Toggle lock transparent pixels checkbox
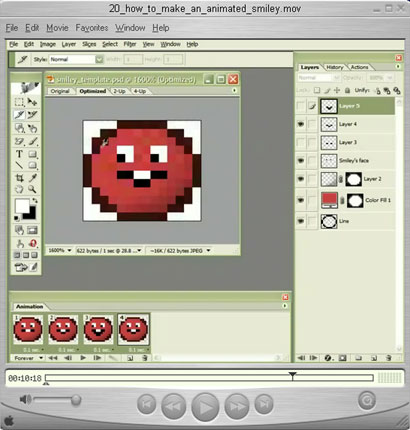 coord(317,90)
